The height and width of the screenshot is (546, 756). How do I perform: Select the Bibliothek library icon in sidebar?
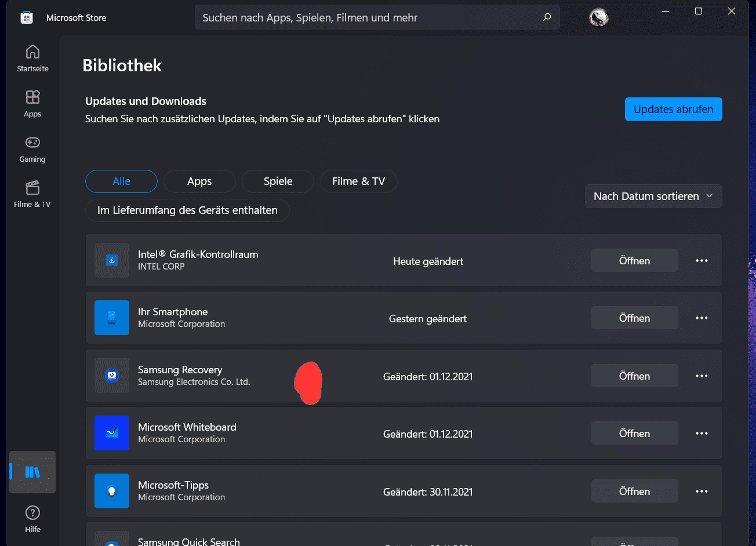(32, 472)
